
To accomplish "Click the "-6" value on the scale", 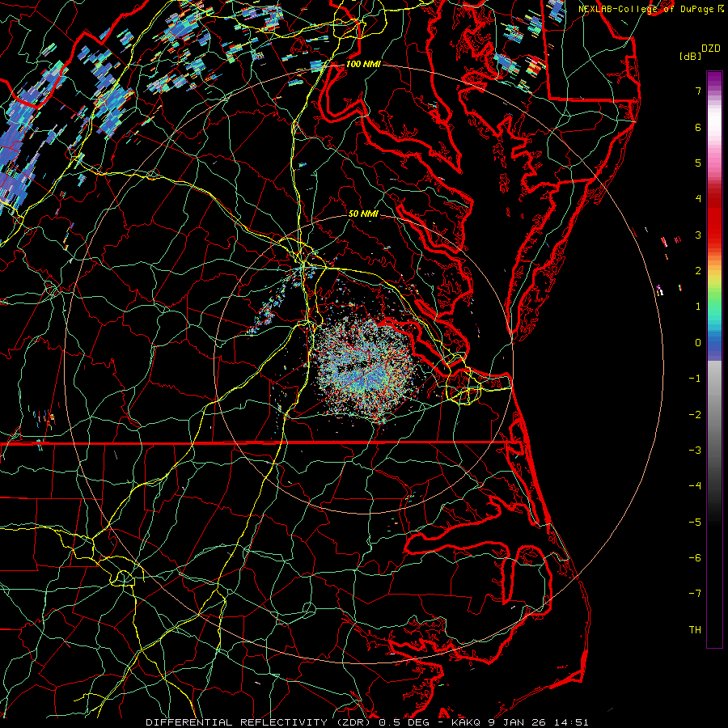I will 695,558.
